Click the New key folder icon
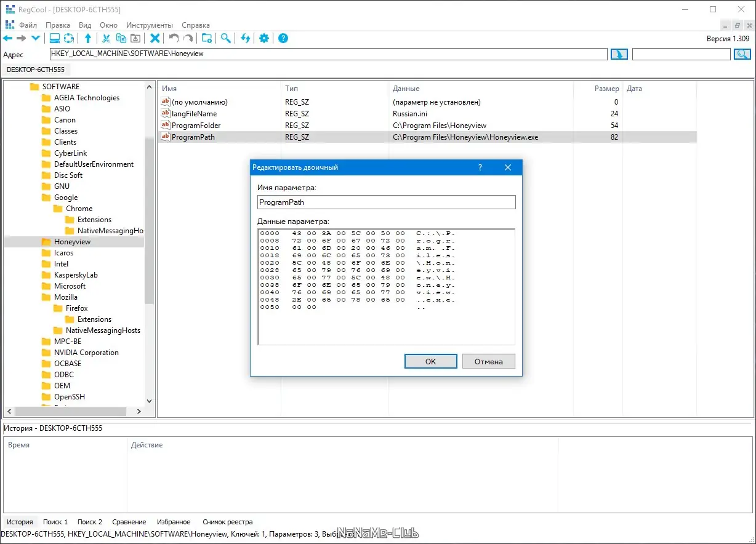This screenshot has width=756, height=544. click(207, 38)
